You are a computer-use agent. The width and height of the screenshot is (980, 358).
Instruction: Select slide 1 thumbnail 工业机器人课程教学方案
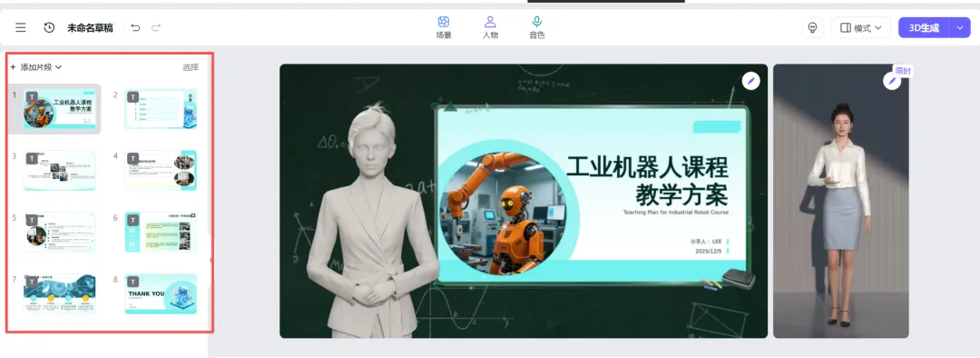(x=59, y=108)
